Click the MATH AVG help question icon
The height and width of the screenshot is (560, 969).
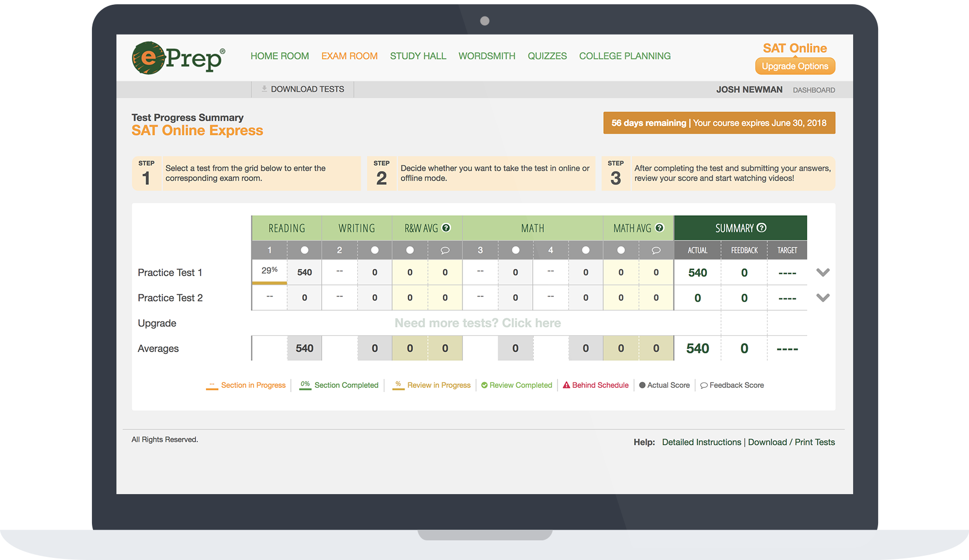coord(660,228)
